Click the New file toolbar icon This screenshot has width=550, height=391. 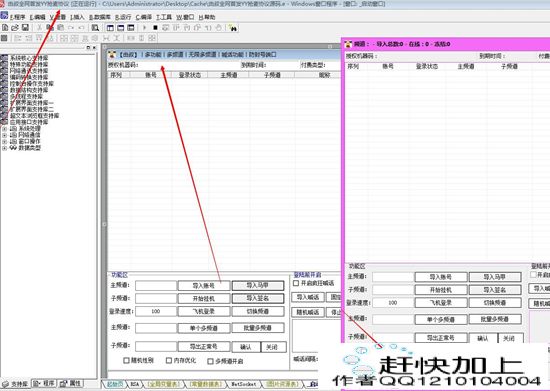5,27
